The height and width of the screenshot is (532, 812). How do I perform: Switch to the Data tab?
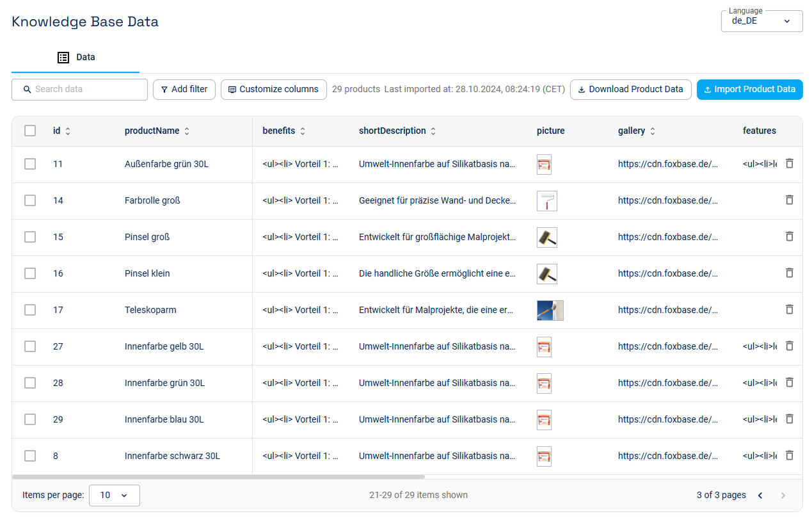coord(76,58)
